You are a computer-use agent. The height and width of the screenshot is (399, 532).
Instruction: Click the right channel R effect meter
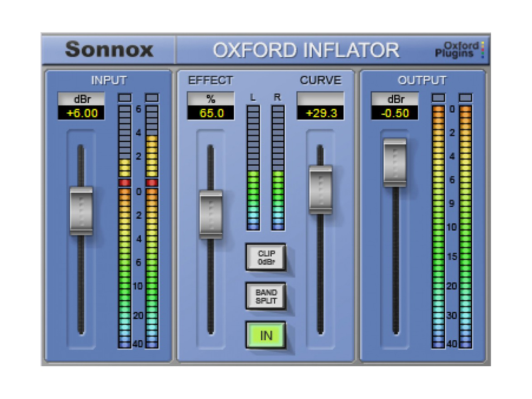(x=278, y=167)
